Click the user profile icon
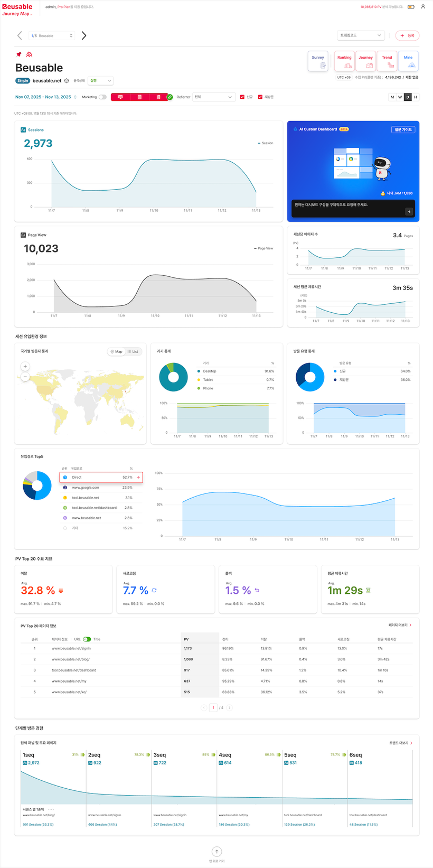The width and height of the screenshot is (433, 868). click(423, 7)
